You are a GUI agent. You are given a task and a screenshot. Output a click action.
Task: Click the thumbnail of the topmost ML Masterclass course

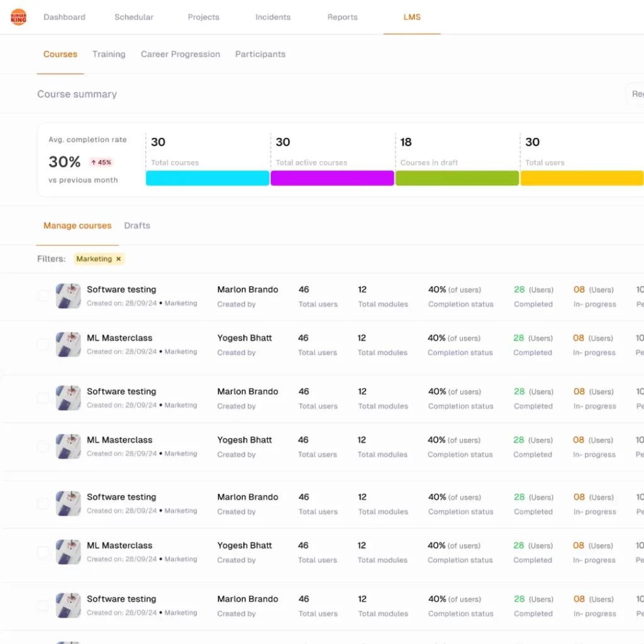[x=68, y=344]
